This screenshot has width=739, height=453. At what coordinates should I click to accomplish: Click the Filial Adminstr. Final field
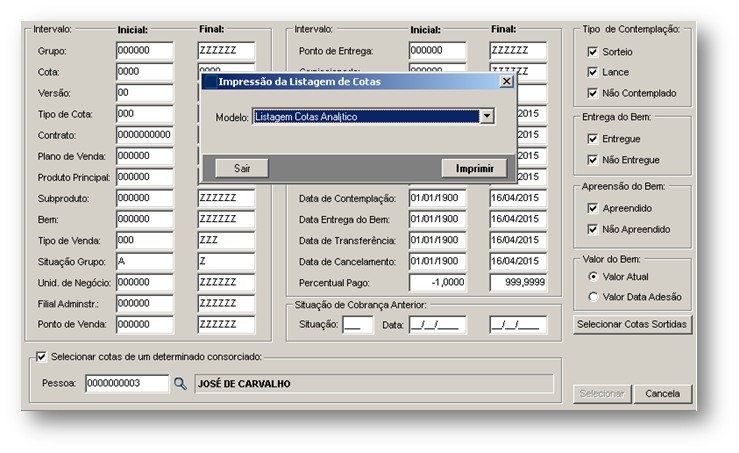(x=226, y=304)
